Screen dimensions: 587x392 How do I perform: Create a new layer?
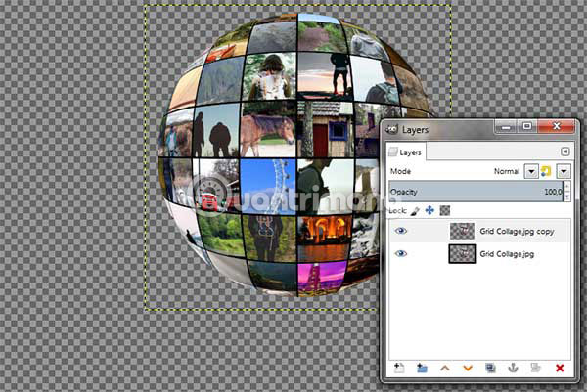pos(398,368)
